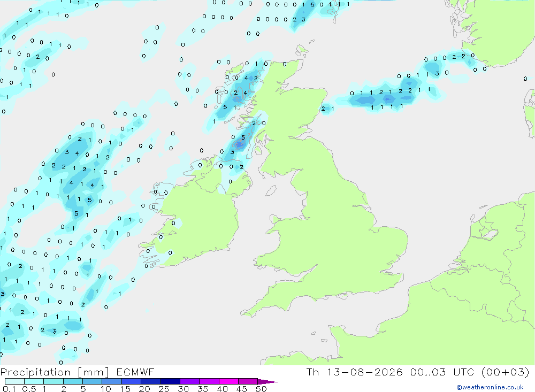The image size is (535, 392).
Task: Click the legend label '30'
Action: [183, 389]
